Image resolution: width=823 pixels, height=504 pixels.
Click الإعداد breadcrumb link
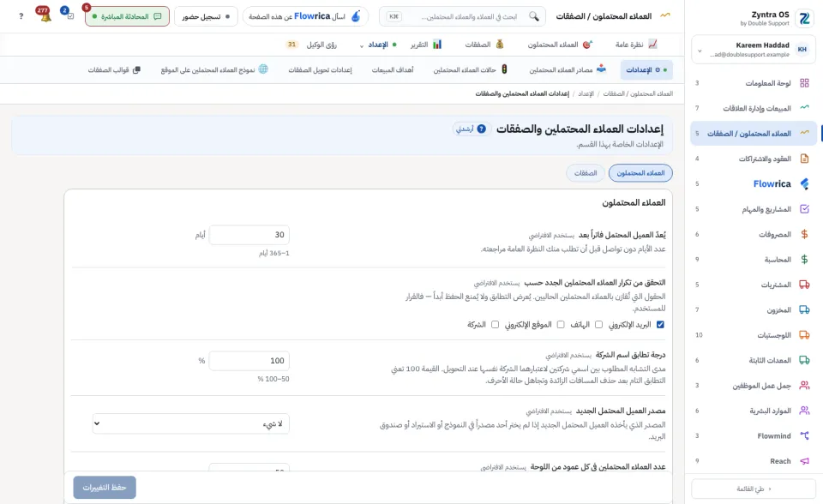pos(586,93)
